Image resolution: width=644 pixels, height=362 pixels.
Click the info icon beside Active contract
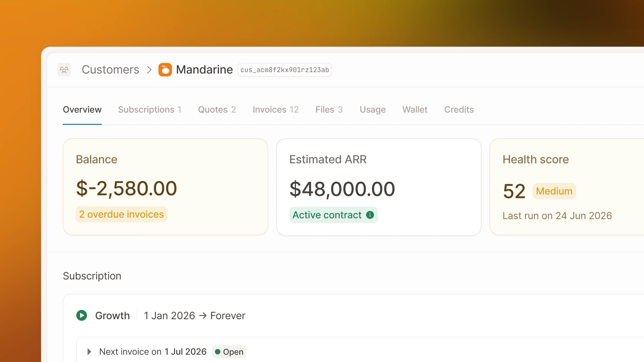click(370, 215)
